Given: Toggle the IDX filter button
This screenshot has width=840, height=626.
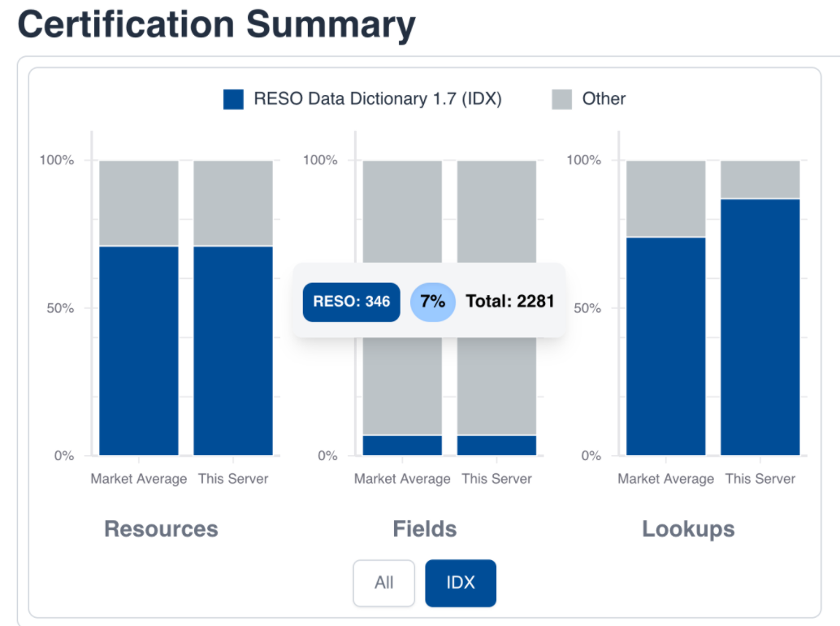Looking at the screenshot, I should click(460, 583).
